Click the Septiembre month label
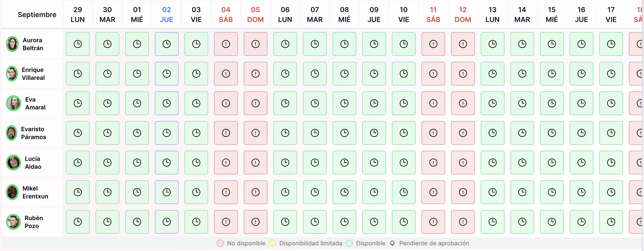Viewport: 644px width, 251px height. 37,15
